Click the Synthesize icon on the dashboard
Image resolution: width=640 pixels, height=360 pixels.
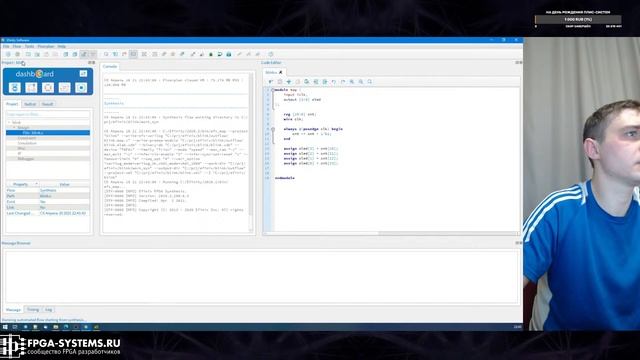(x=15, y=88)
